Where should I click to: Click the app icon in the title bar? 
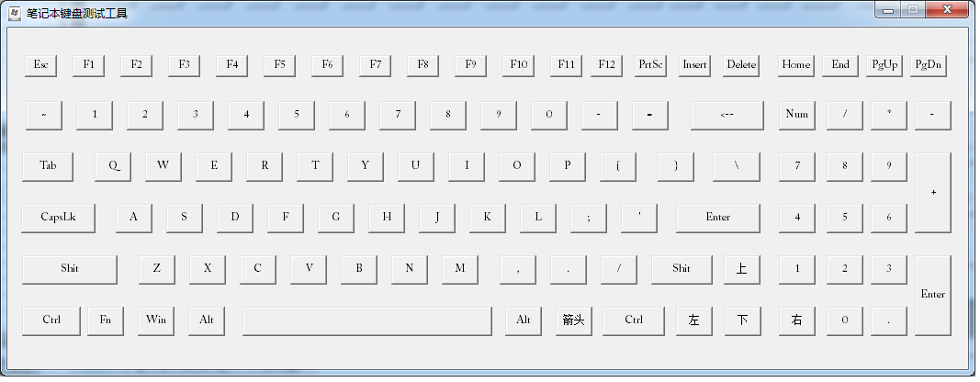pos(15,13)
